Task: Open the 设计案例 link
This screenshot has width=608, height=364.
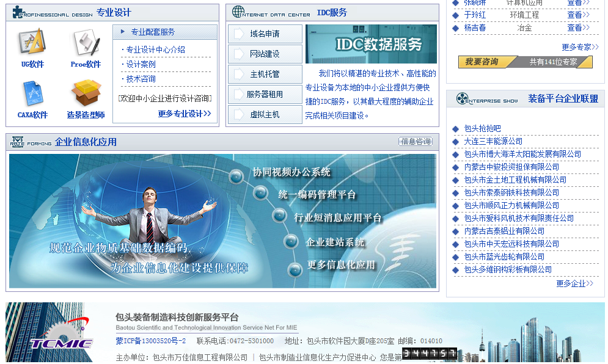Action: (x=141, y=64)
